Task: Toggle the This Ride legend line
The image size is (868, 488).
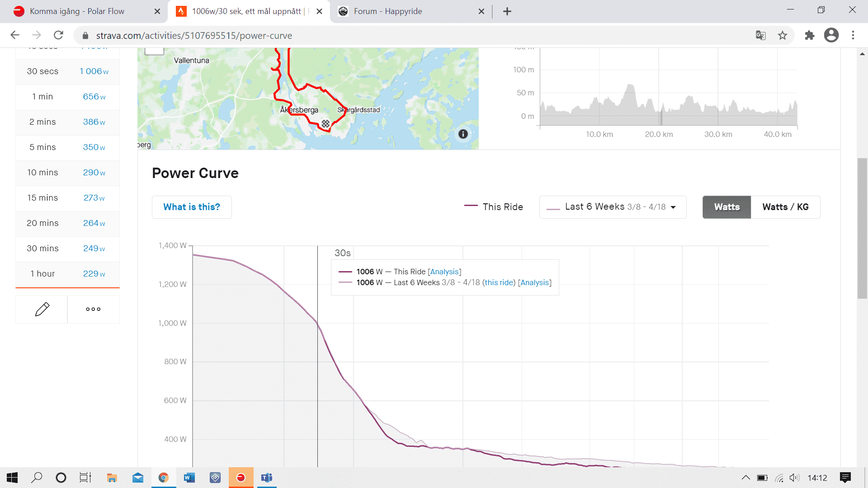Action: point(494,207)
